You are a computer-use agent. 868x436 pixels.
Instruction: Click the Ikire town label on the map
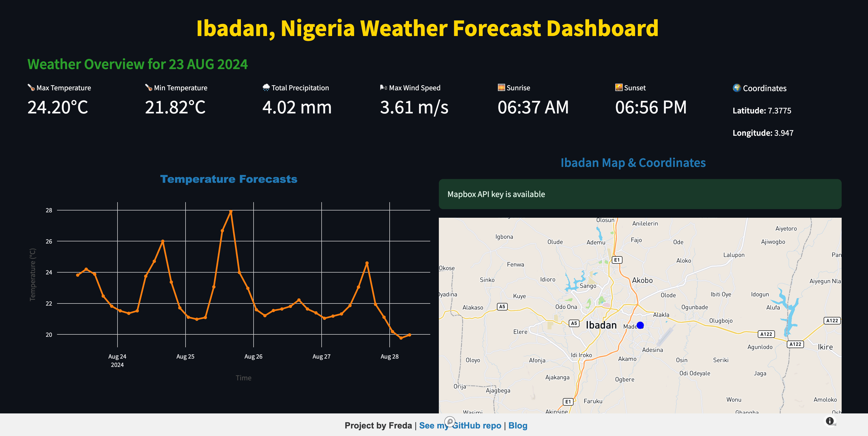click(825, 347)
